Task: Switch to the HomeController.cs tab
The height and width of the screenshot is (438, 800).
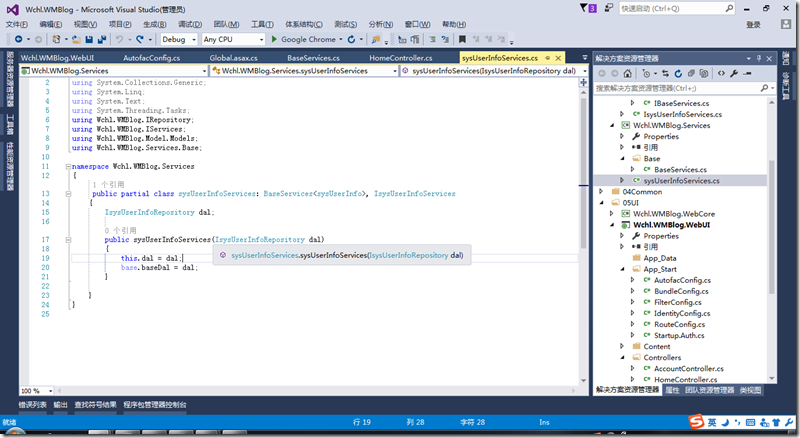Action: point(401,58)
